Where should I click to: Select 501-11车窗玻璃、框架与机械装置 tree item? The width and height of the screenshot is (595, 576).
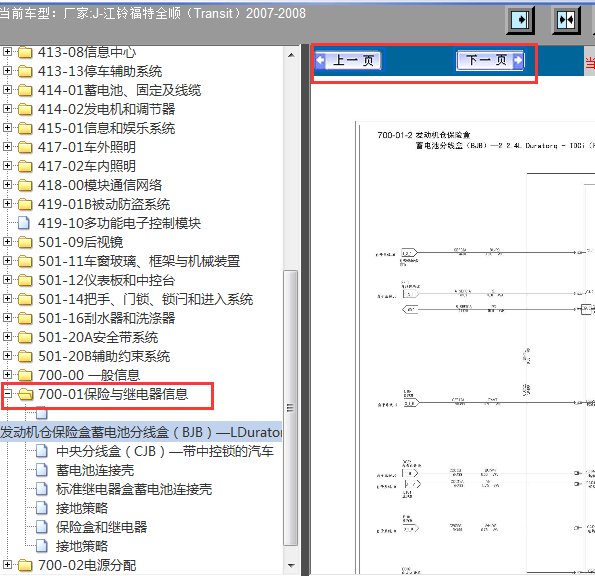pyautogui.click(x=139, y=261)
